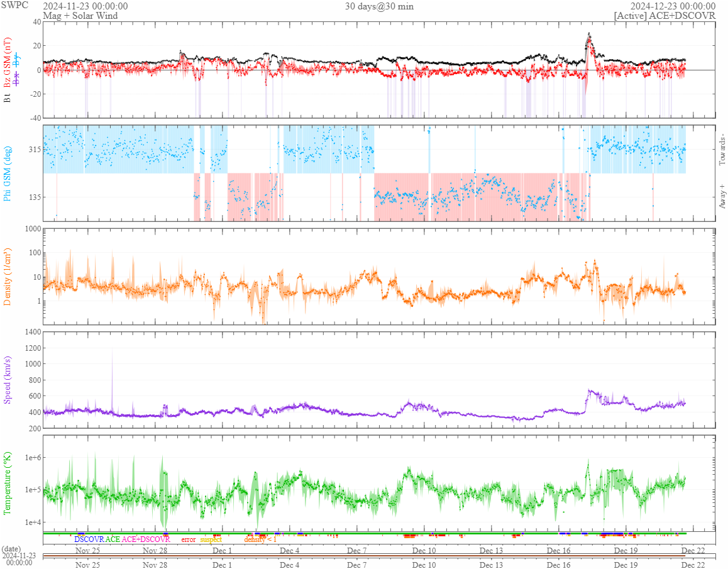This screenshot has height=569, width=728.
Task: Select the red 'error' legend entry
Action: click(188, 539)
